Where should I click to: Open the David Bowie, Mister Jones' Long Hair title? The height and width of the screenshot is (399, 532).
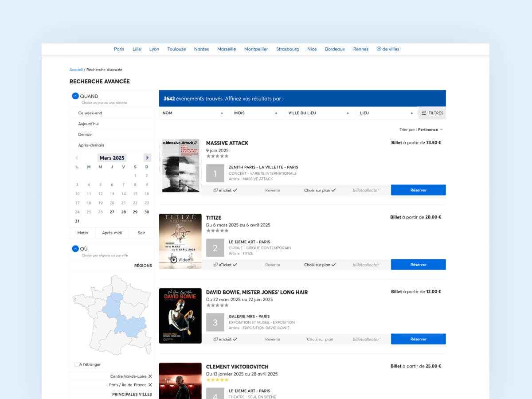257,292
